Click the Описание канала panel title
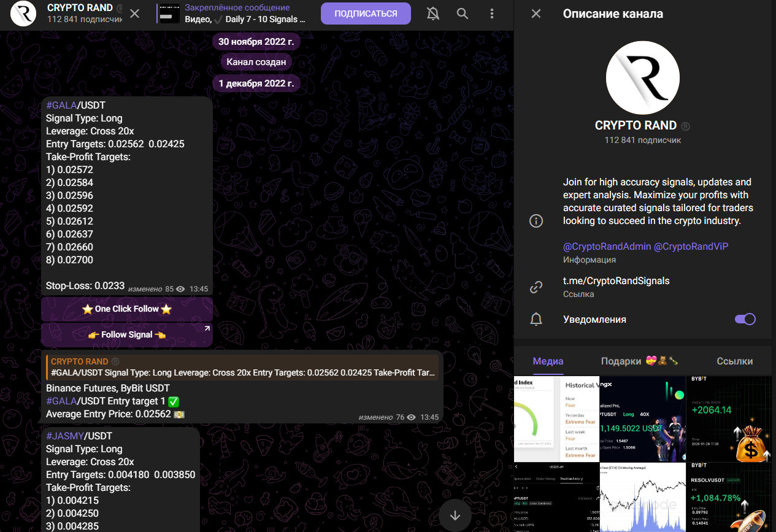 point(613,13)
